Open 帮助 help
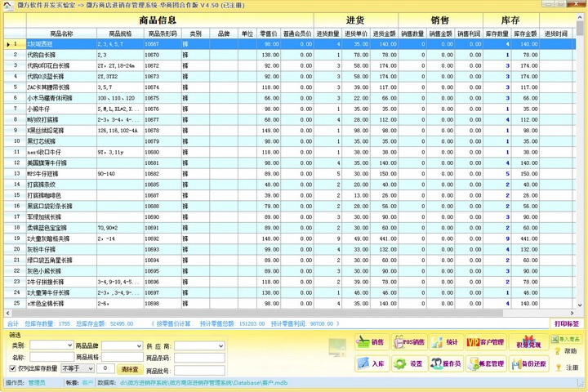 tap(565, 351)
